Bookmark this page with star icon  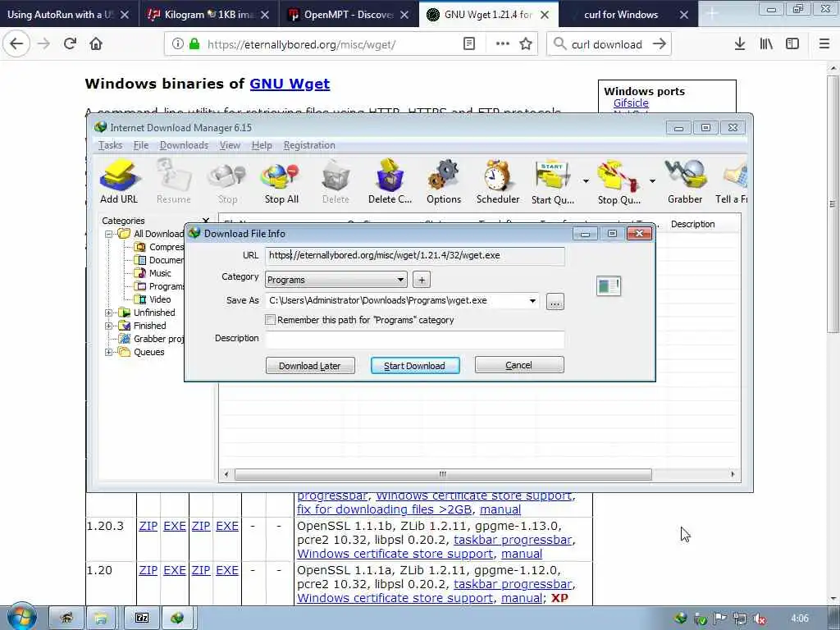click(x=526, y=44)
